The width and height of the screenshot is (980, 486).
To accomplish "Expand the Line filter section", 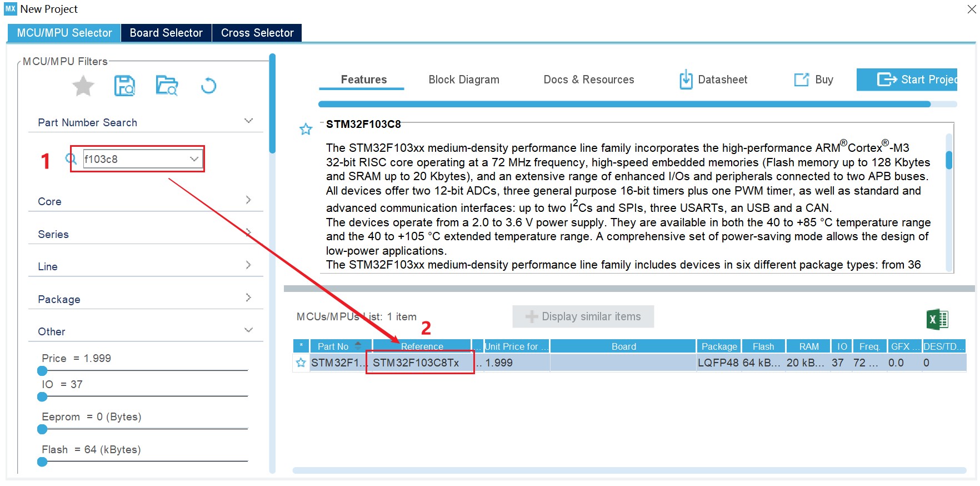I will [248, 265].
